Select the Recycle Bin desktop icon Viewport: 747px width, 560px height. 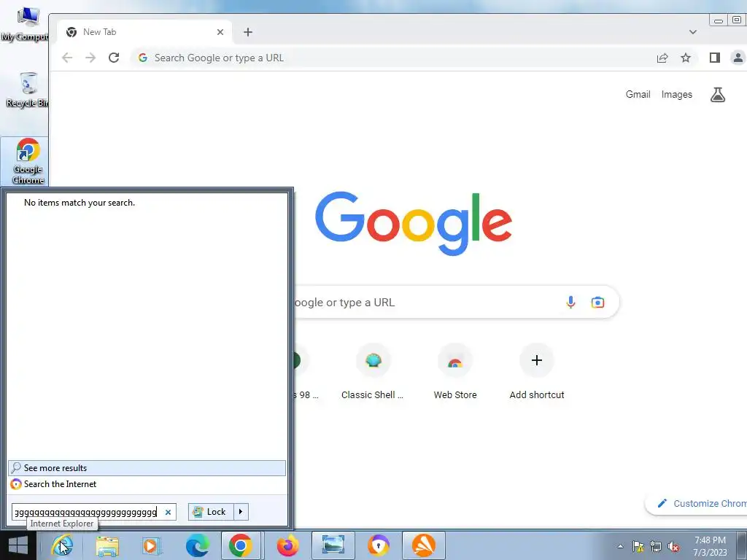point(26,90)
